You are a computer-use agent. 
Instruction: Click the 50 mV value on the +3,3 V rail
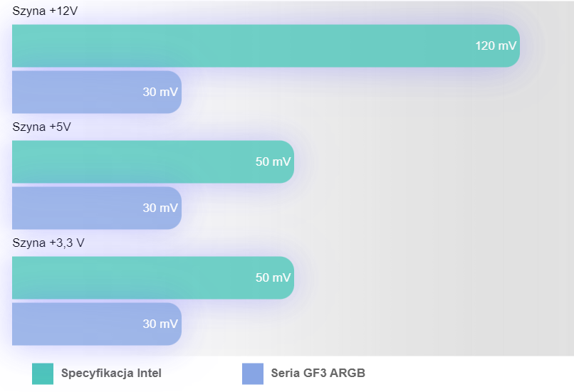point(273,277)
